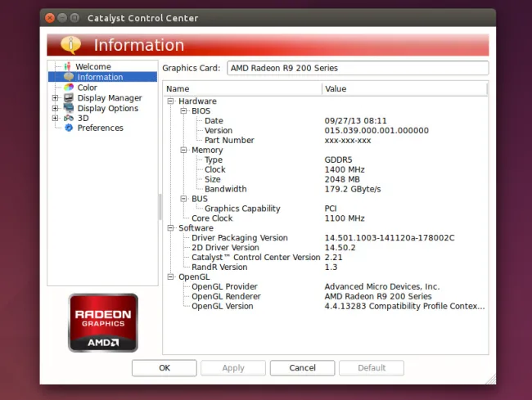532x400 pixels.
Task: Open the Preferences gear icon
Action: (69, 128)
